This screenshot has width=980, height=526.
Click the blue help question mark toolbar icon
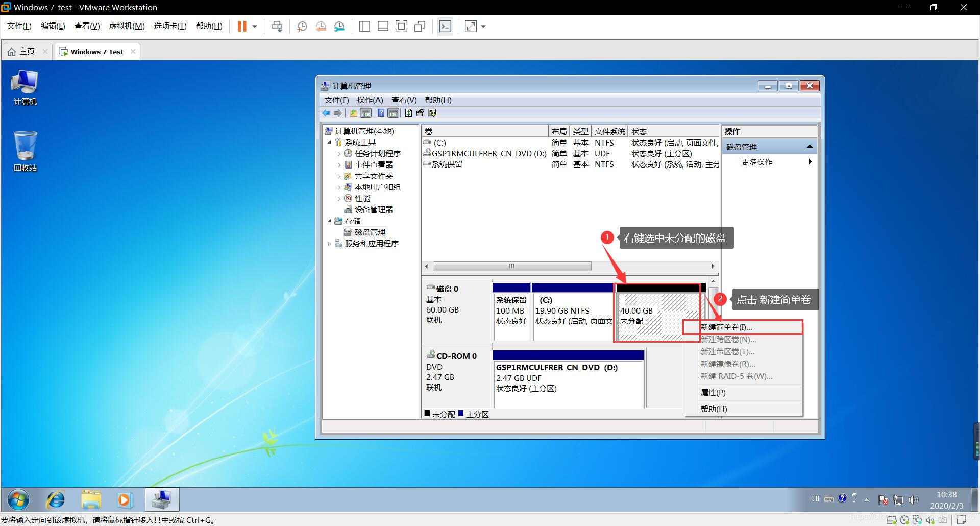pos(381,113)
